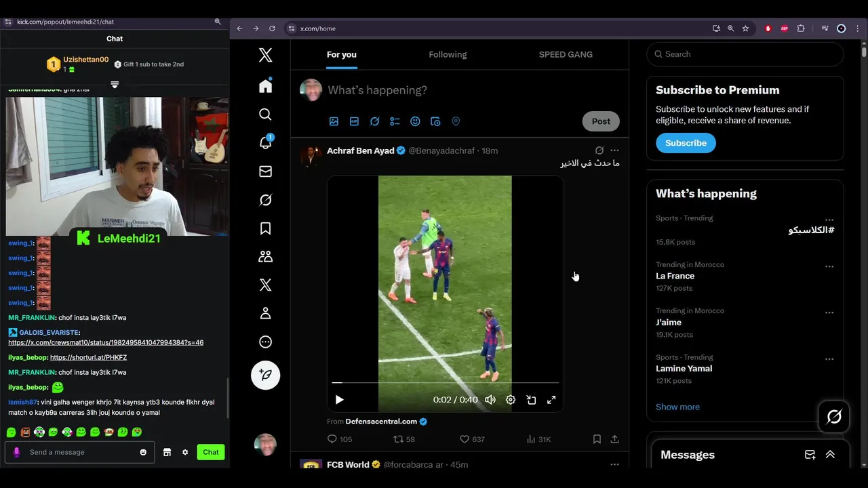The height and width of the screenshot is (488, 868).
Task: Open the shorturl.at/PHKFZ chat link
Action: pos(88,357)
